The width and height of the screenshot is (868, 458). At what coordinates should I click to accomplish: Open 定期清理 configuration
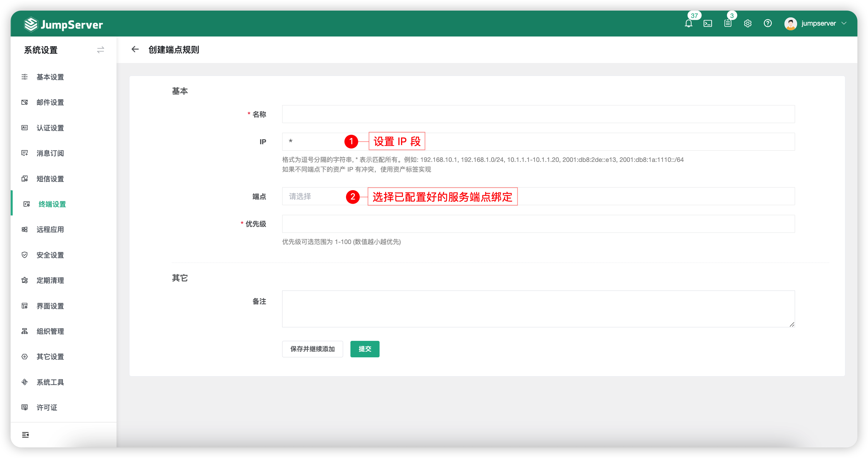(50, 280)
